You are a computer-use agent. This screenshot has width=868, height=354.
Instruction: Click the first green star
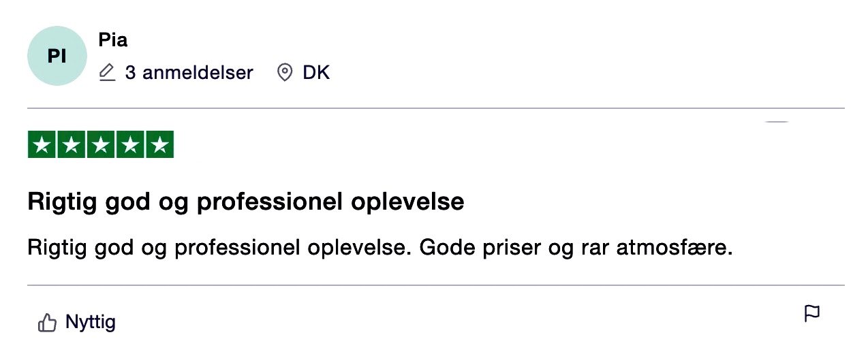coord(42,144)
